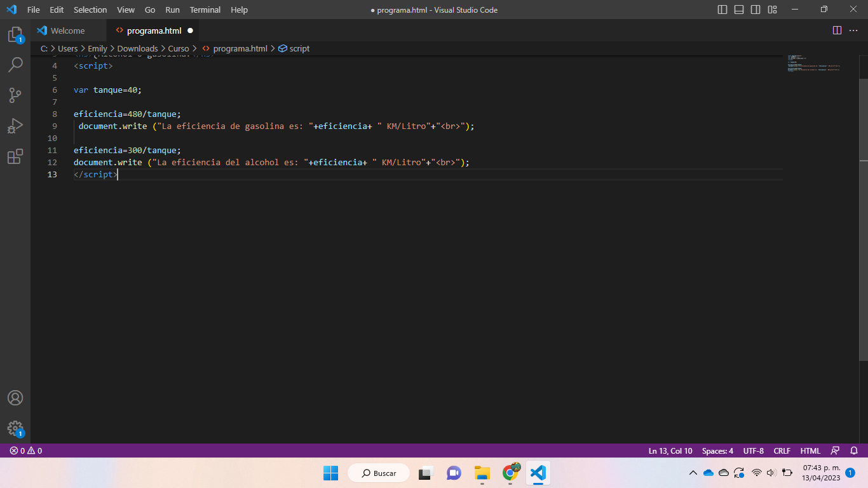Place cursor on line 6 var tanque

pos(107,90)
